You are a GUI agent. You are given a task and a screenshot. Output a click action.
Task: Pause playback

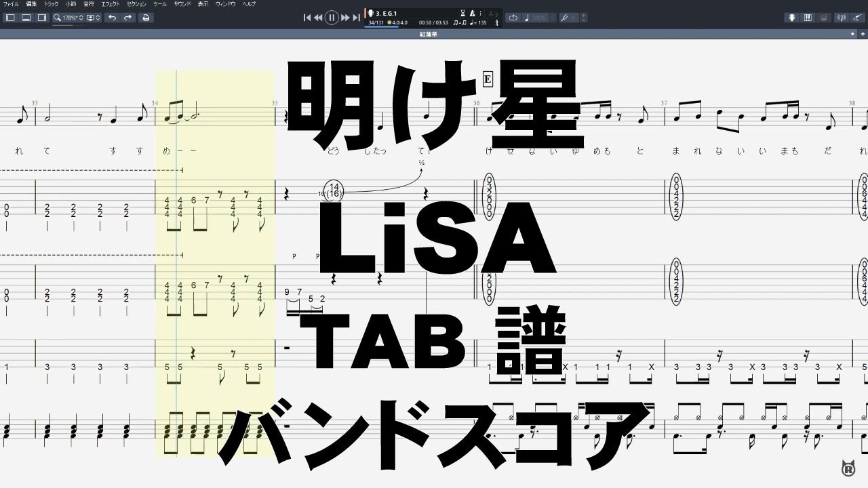coord(332,18)
